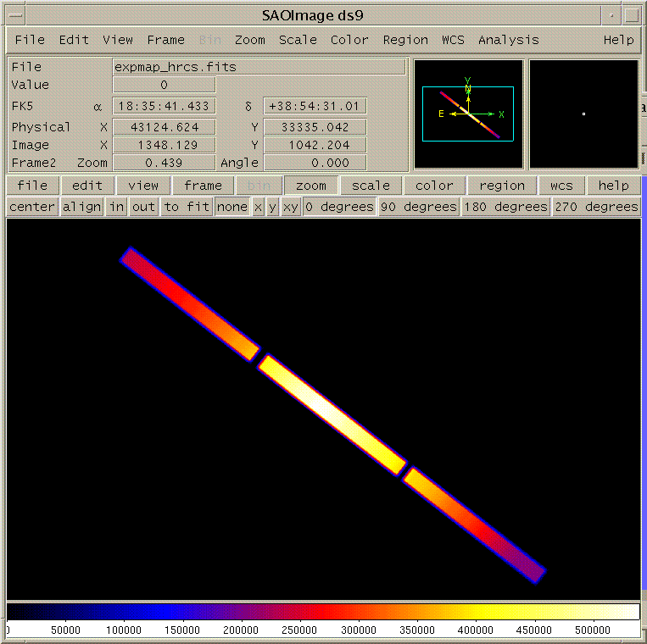
Task: Open the Region menu
Action: pyautogui.click(x=405, y=40)
